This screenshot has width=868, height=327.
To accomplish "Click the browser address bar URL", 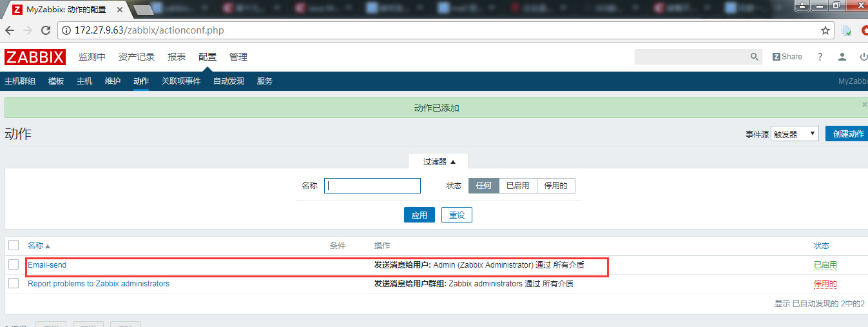I will point(149,30).
